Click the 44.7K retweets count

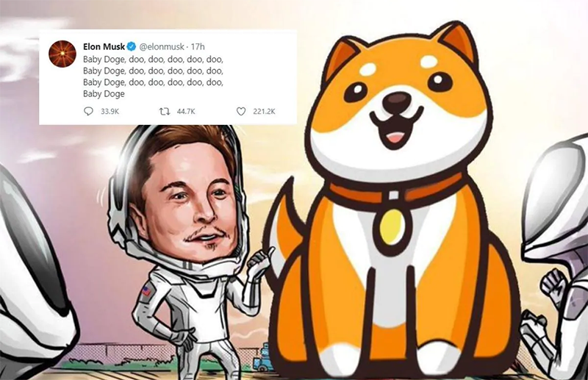tap(186, 112)
